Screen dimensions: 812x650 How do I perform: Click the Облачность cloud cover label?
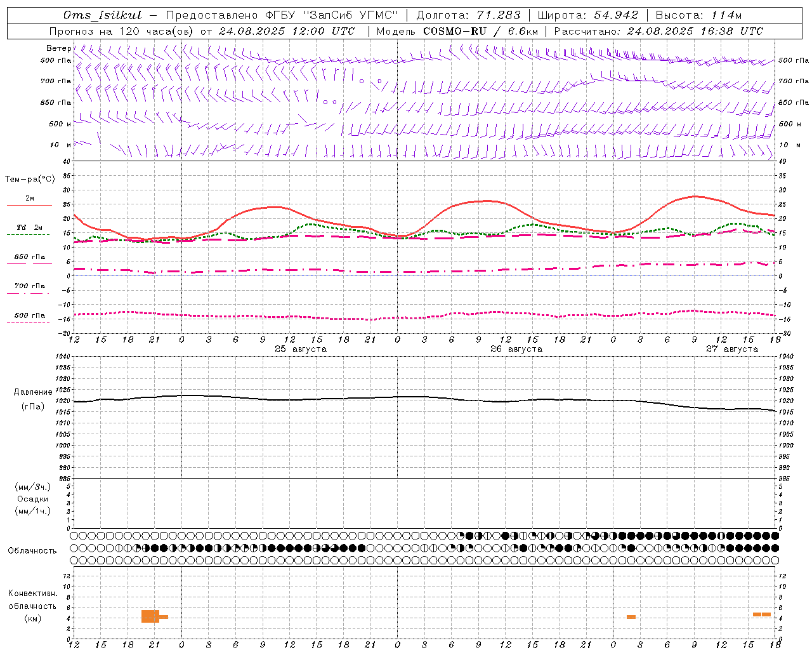tap(32, 551)
